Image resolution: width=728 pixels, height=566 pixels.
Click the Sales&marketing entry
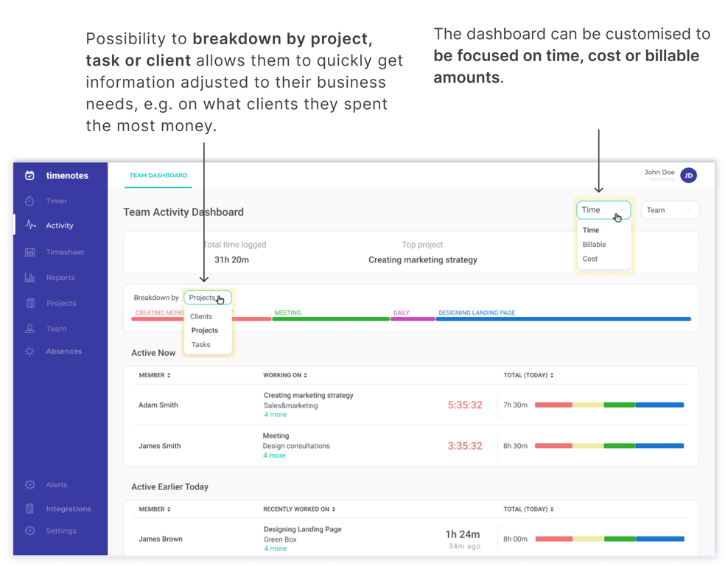point(290,405)
